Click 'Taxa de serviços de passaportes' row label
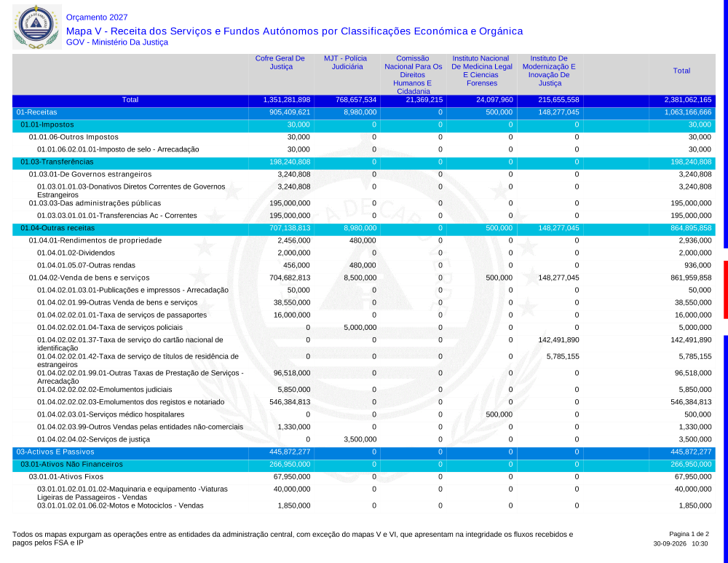This screenshot has height=563, width=728. (122, 315)
